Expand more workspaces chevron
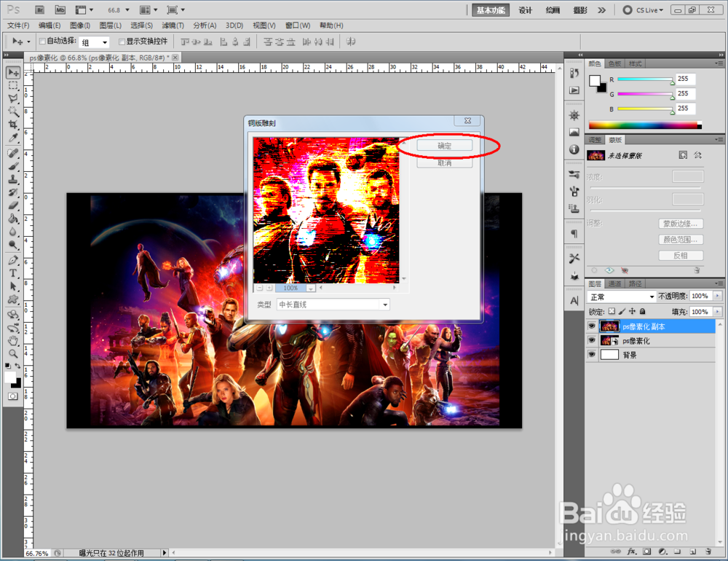728x561 pixels. [602, 9]
